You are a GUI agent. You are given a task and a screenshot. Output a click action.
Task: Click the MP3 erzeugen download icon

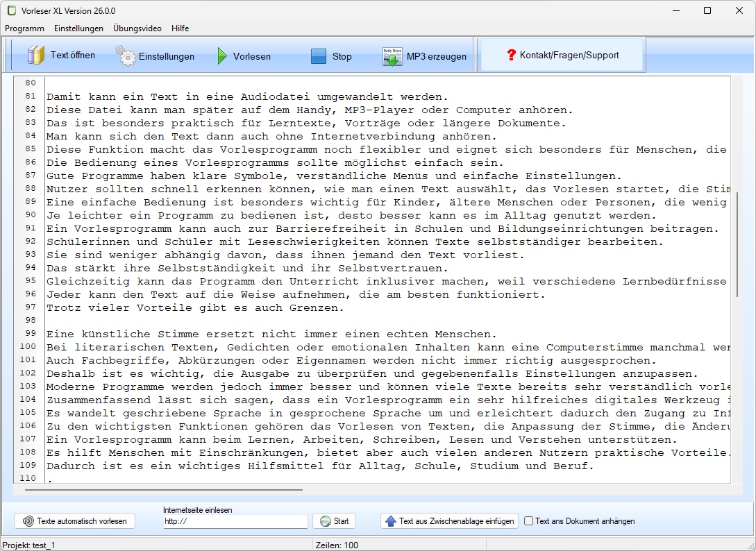[x=392, y=56]
